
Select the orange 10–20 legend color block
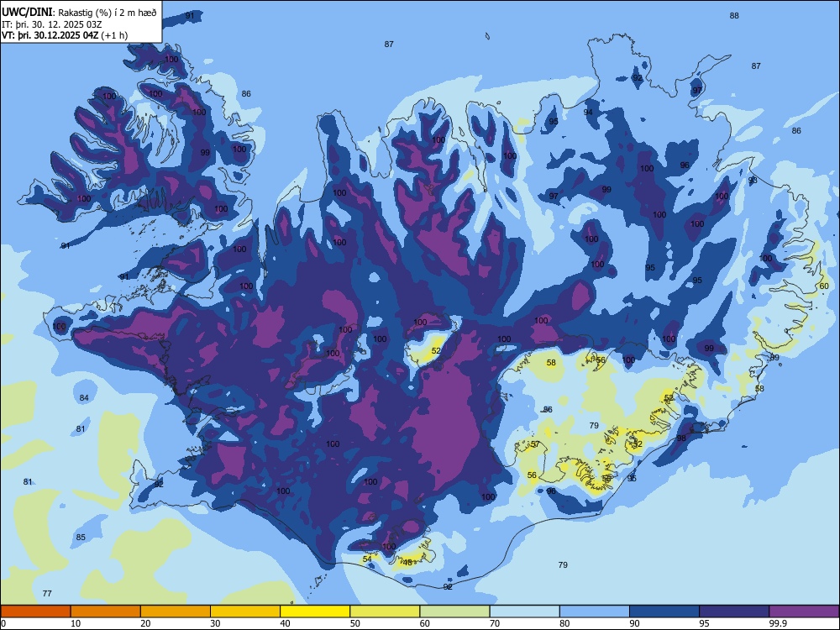(106, 612)
